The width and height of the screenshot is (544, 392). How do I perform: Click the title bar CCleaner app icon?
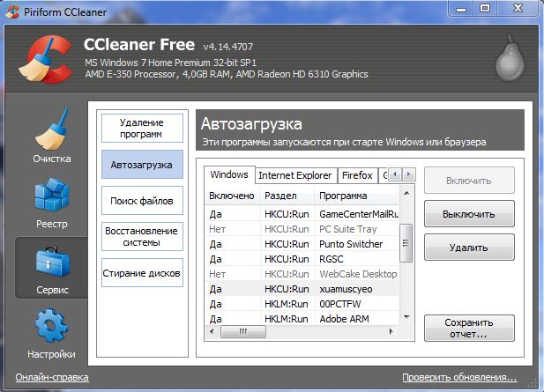click(x=12, y=12)
